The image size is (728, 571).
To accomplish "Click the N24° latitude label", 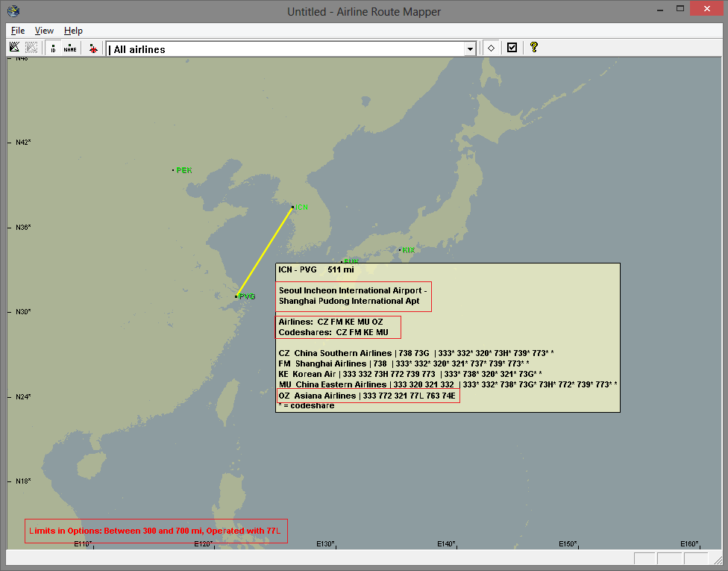I will pyautogui.click(x=23, y=397).
